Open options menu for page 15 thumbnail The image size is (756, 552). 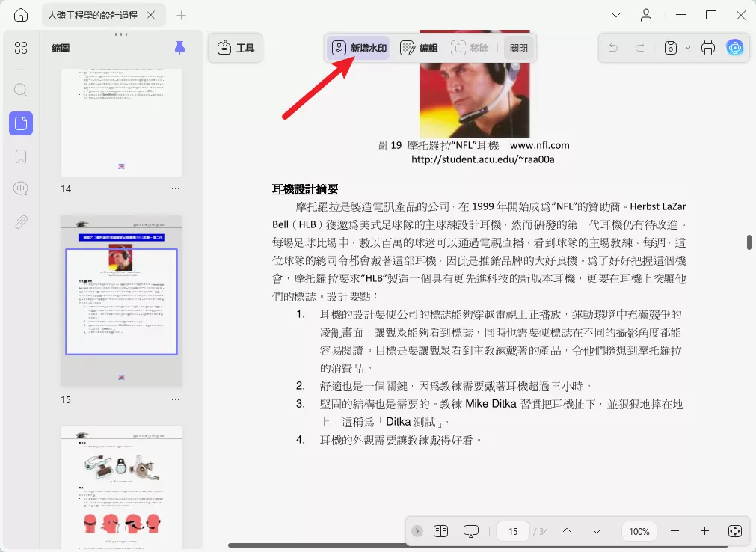(x=176, y=399)
